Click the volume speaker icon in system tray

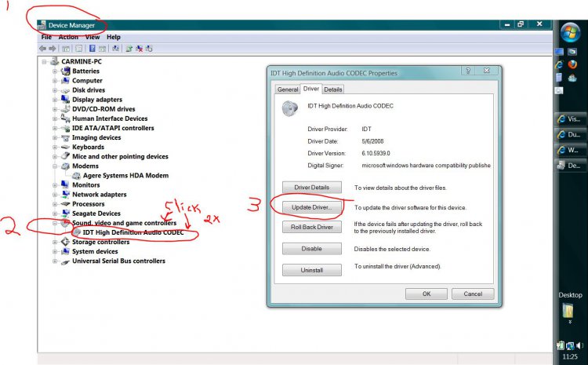pos(579,345)
